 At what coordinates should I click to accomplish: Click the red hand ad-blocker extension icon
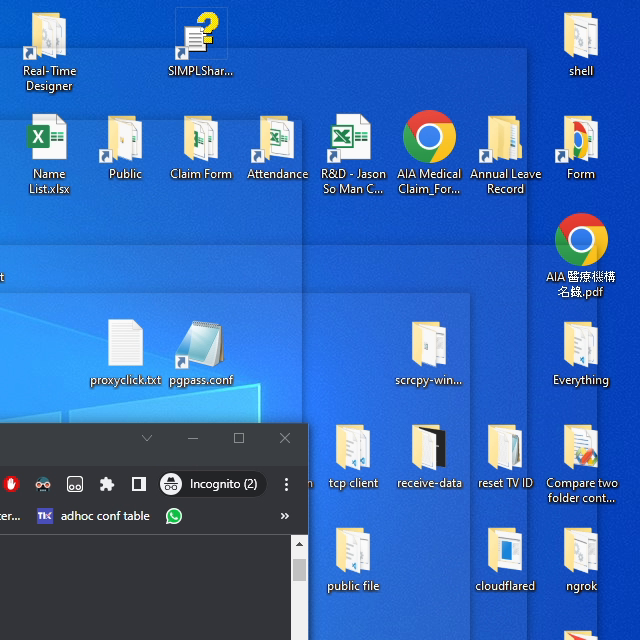(12, 484)
